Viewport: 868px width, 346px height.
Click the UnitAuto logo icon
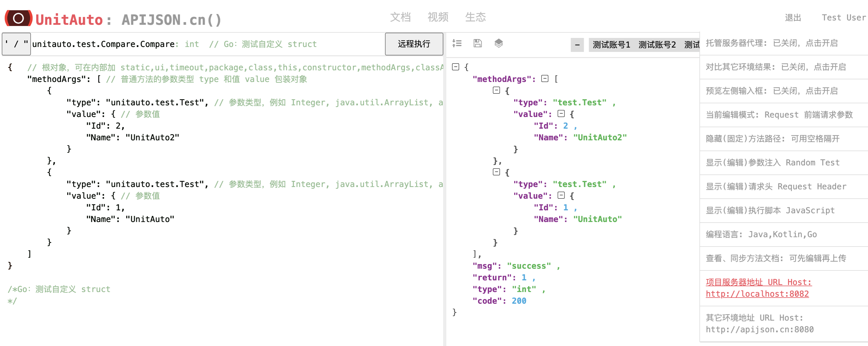[19, 18]
